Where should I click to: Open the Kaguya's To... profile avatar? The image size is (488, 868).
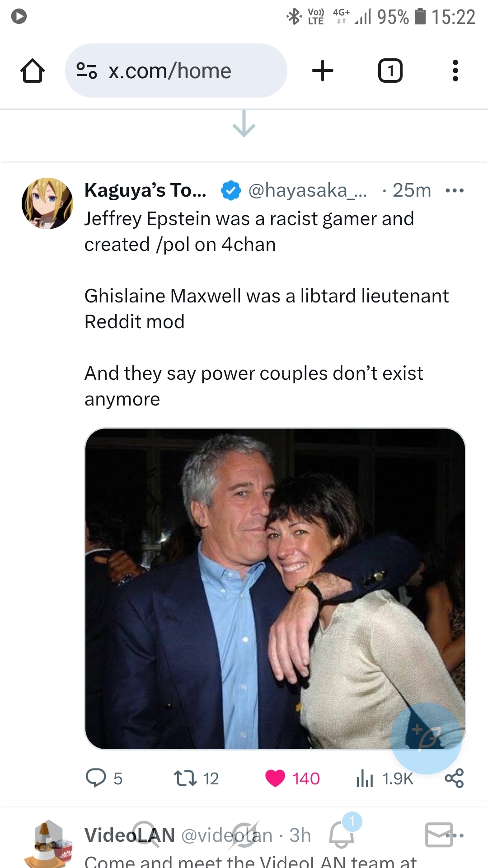pyautogui.click(x=47, y=203)
